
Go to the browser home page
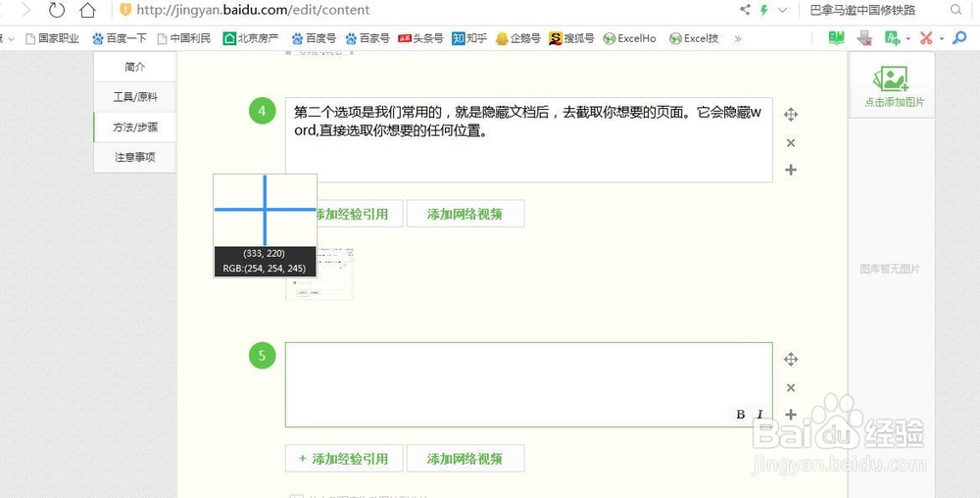coord(88,10)
